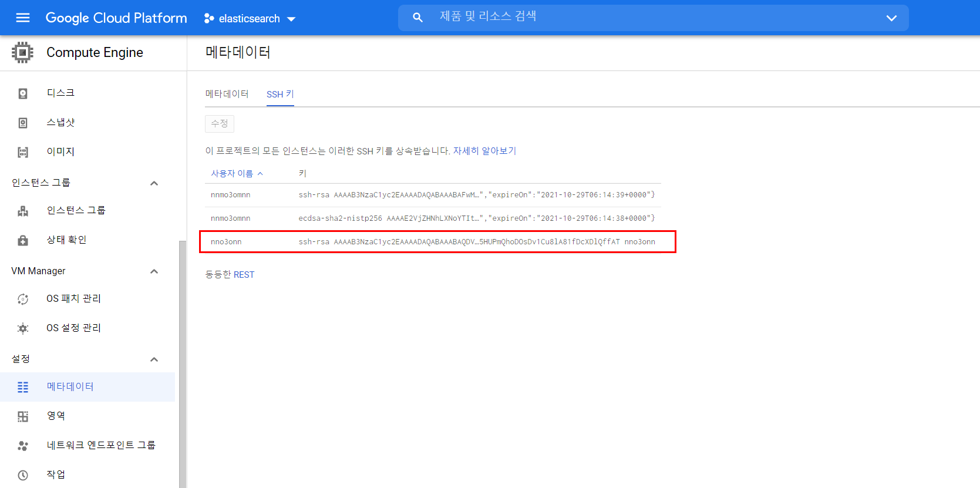Select the nnmo3omnn ecdsa-sha2-nistp256 row
This screenshot has height=488, width=980.
tap(433, 218)
